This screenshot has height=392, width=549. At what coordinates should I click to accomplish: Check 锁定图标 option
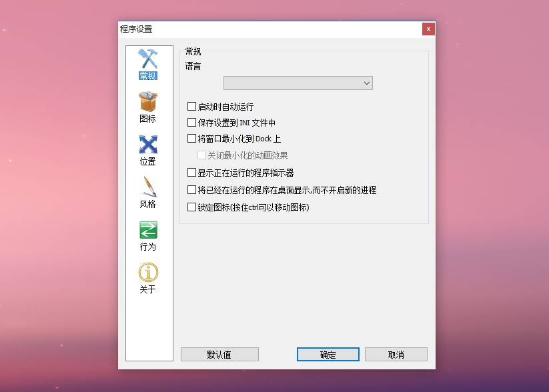(191, 207)
